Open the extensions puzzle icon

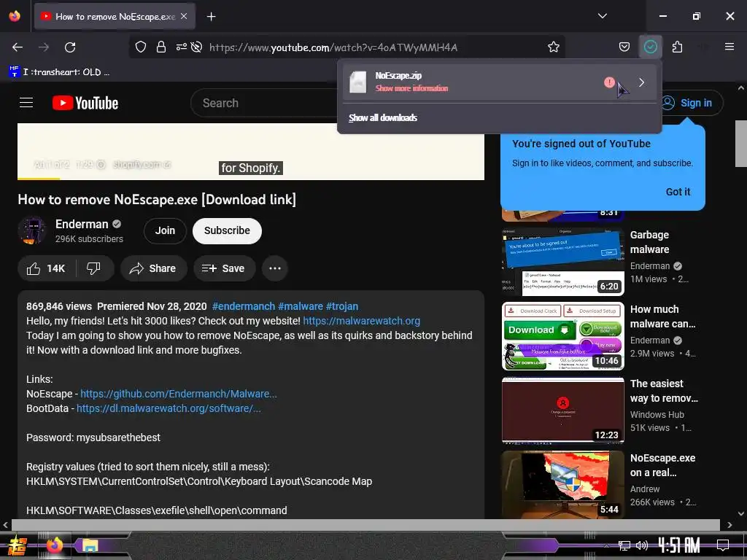tap(677, 47)
